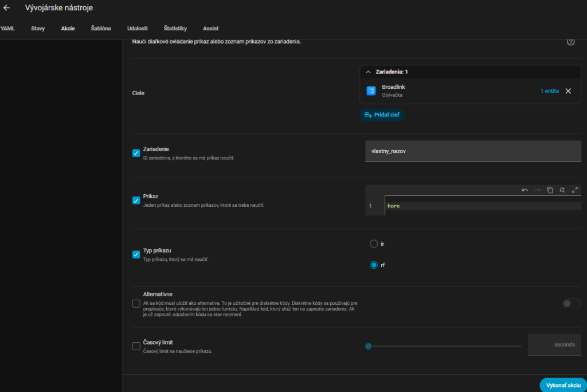Uncheck the Typ príkazu checkbox
Viewport: 587px width, 392px height.
(x=136, y=254)
